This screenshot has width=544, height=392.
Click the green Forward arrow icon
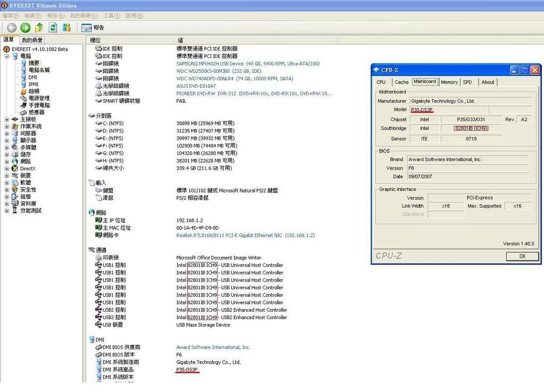coord(26,28)
